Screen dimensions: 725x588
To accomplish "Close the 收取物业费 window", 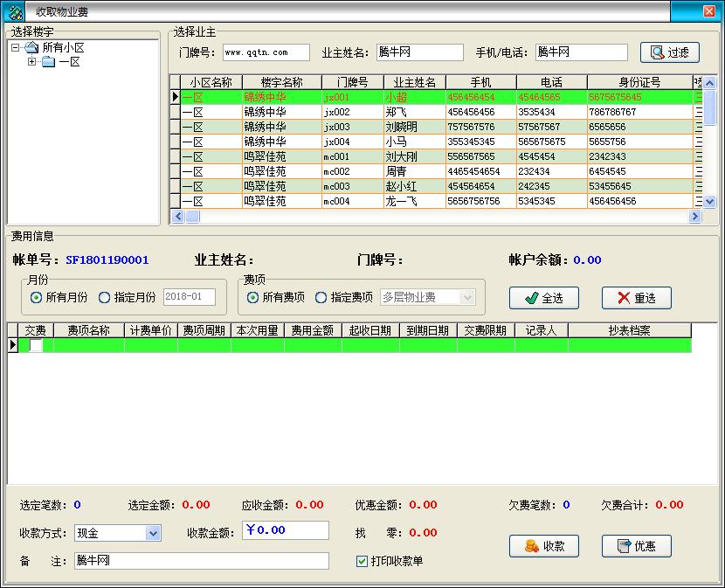I will [x=708, y=11].
